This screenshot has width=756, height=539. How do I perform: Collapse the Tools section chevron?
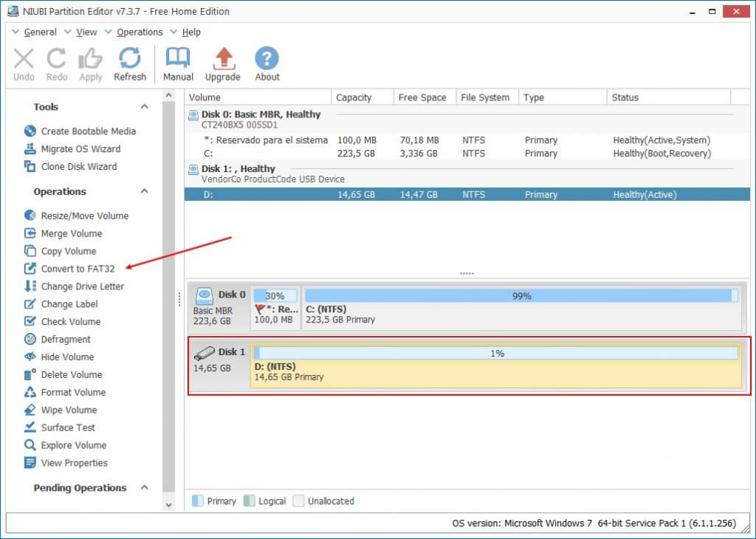pyautogui.click(x=144, y=106)
